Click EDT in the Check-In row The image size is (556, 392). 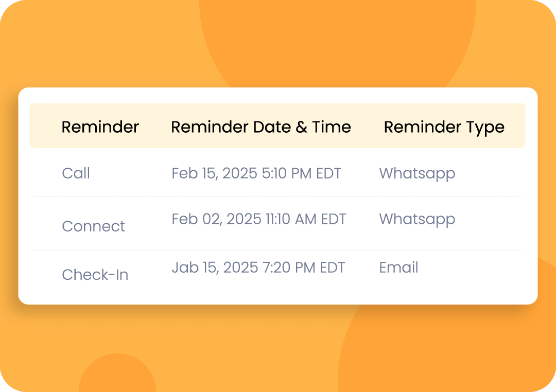point(332,268)
